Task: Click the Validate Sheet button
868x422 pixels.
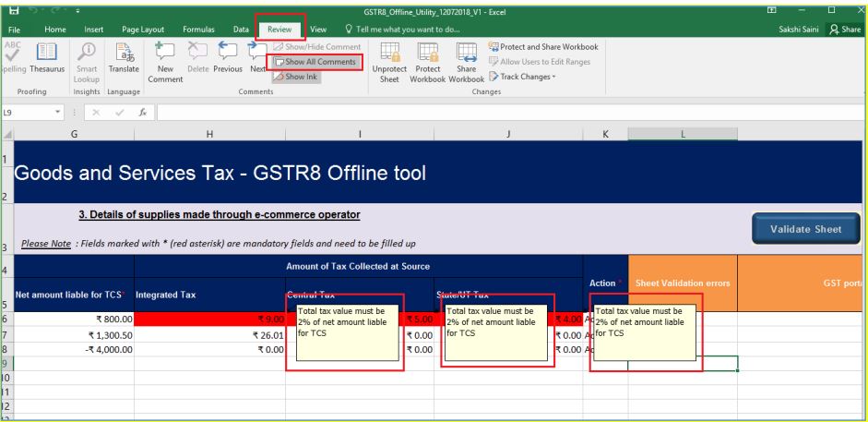Action: [x=805, y=229]
